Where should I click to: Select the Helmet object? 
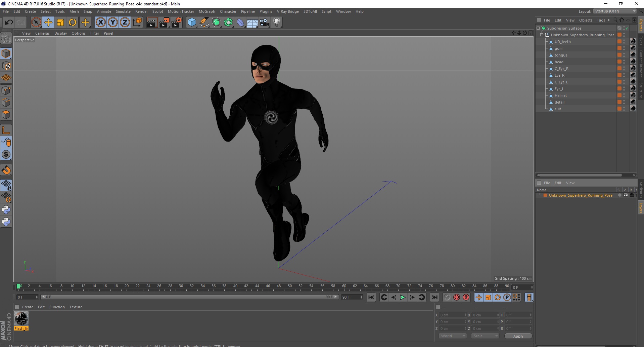click(x=560, y=95)
